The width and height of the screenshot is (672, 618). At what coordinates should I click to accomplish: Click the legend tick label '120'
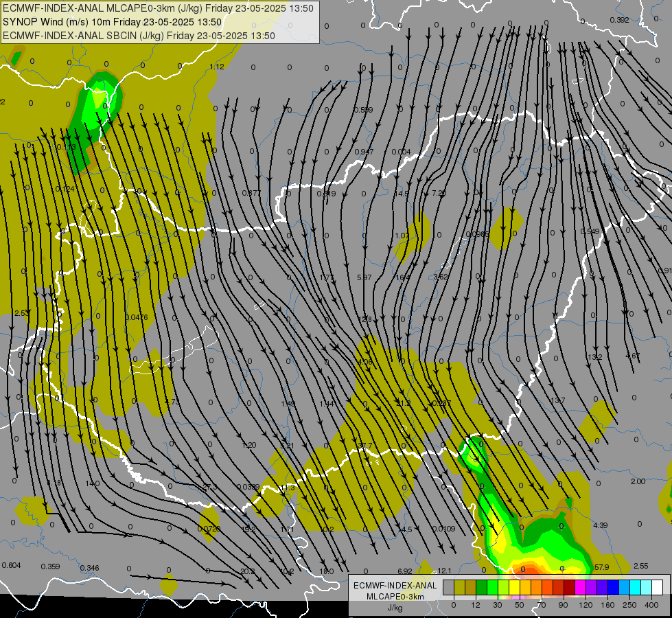tap(586, 605)
